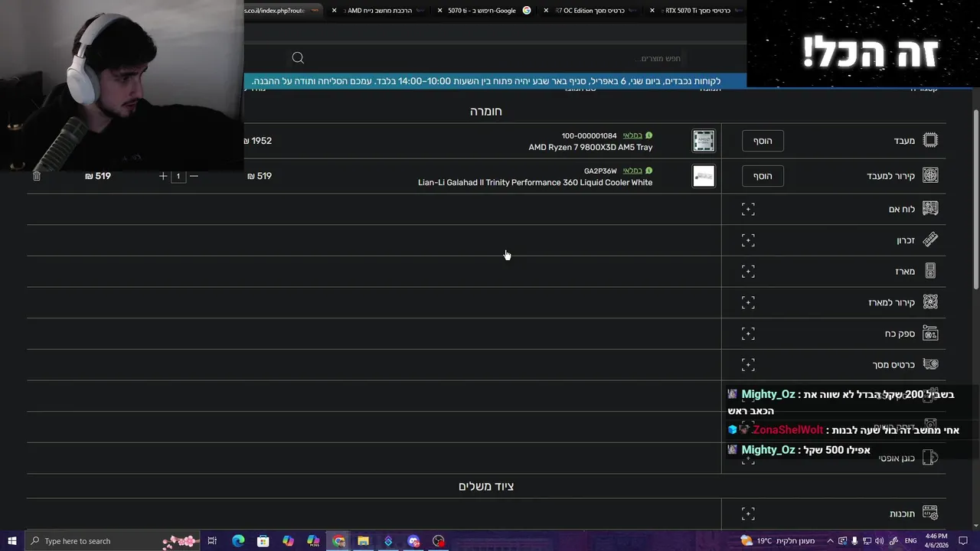Open the taskbar weather widget
This screenshot has width=980, height=551.
[777, 541]
